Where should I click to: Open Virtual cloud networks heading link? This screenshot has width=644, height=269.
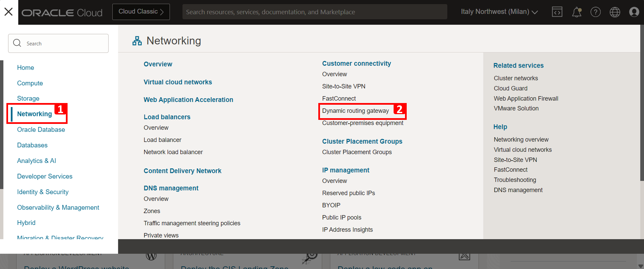(178, 82)
